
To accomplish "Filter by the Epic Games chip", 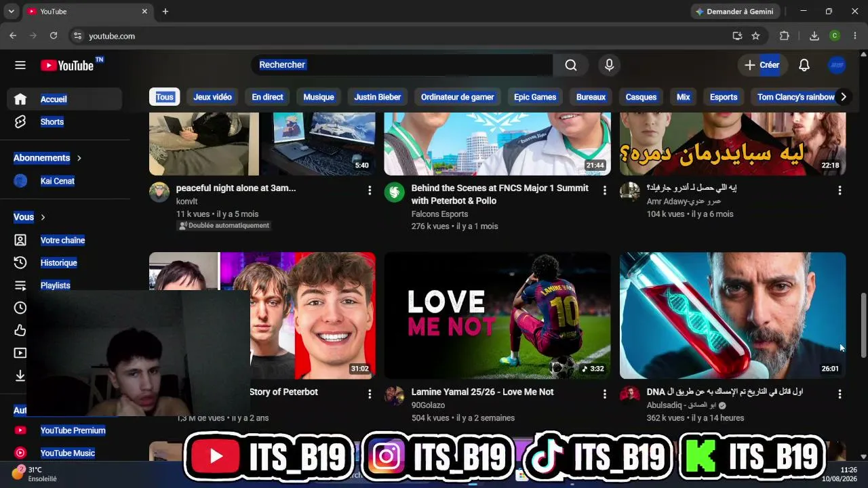I will [x=535, y=97].
